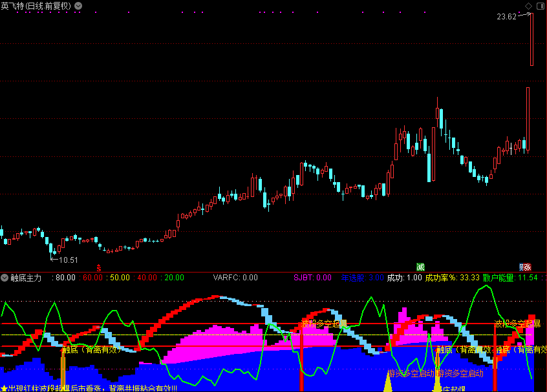Select the white 80.00 indicator value
Screen dimensions: 547x392
(65, 278)
